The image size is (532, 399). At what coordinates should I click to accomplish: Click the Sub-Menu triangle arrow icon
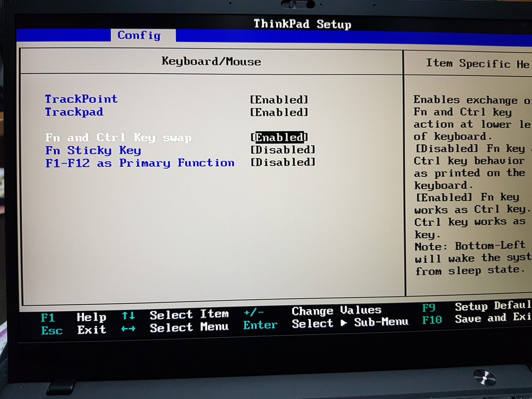point(344,323)
